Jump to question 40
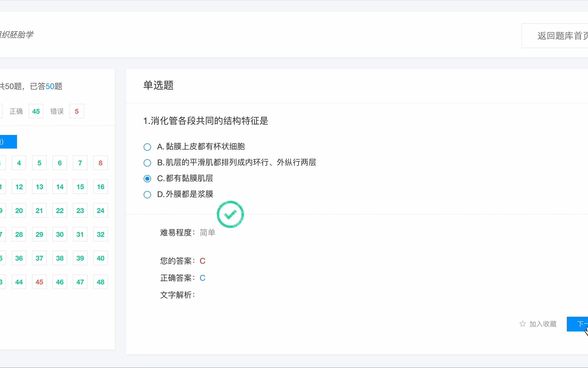Viewport: 588px width, 368px height. click(x=101, y=258)
